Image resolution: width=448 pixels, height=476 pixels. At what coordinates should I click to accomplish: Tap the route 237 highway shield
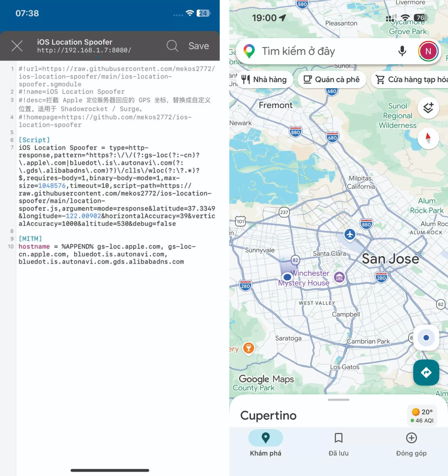pyautogui.click(x=284, y=212)
